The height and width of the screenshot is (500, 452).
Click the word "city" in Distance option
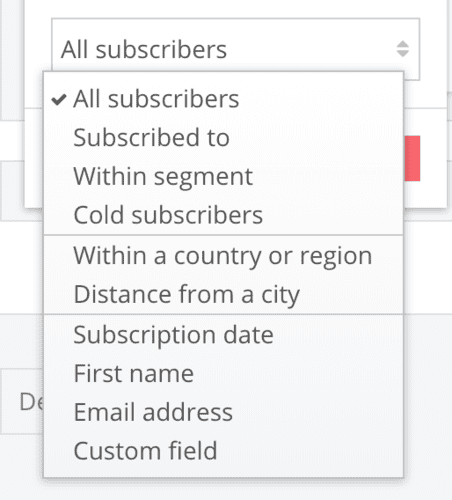pos(280,296)
